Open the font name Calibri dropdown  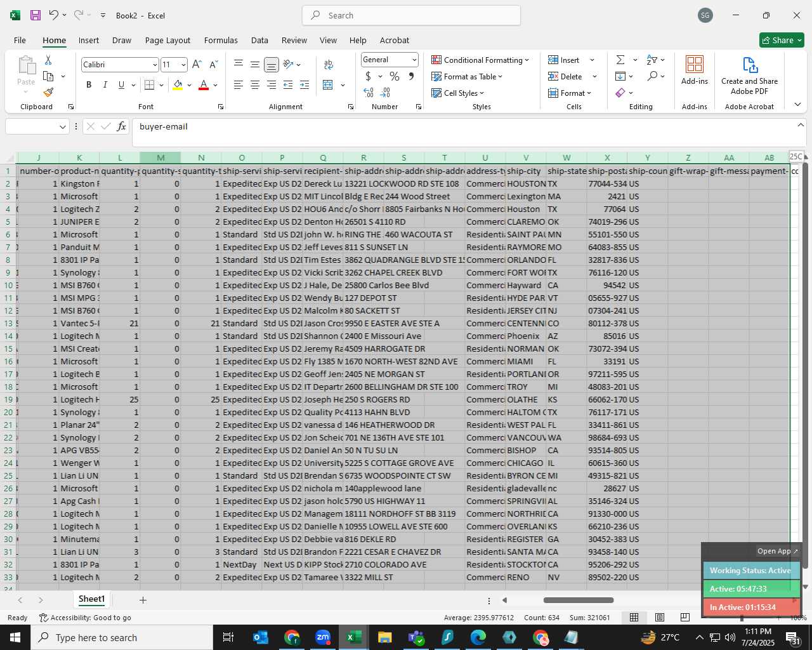154,65
